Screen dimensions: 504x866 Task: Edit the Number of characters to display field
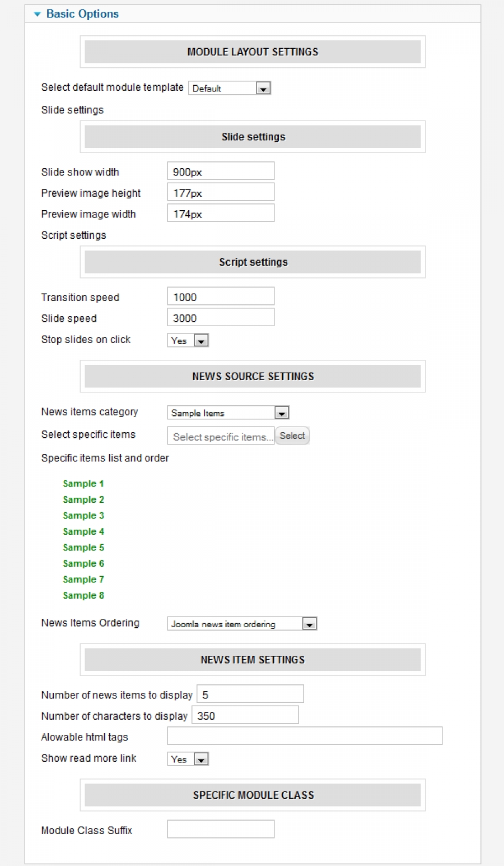[245, 715]
